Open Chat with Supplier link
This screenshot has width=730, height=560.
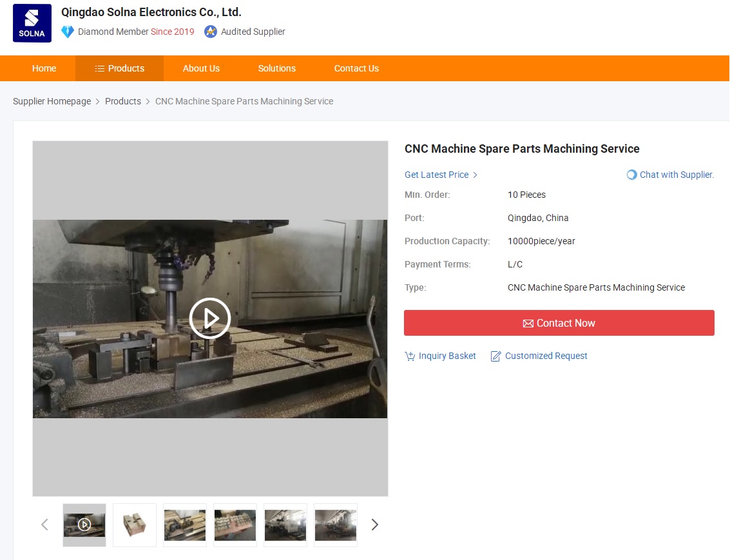tap(677, 175)
